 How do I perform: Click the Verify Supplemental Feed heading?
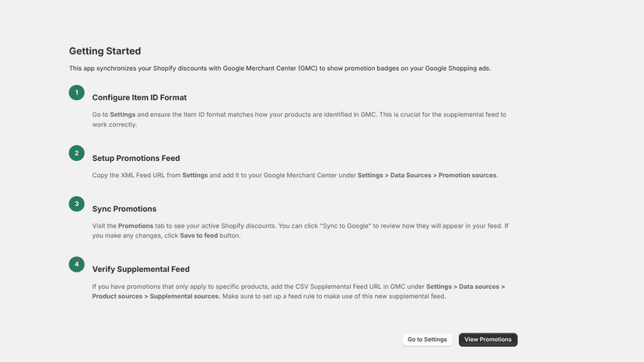pyautogui.click(x=141, y=270)
